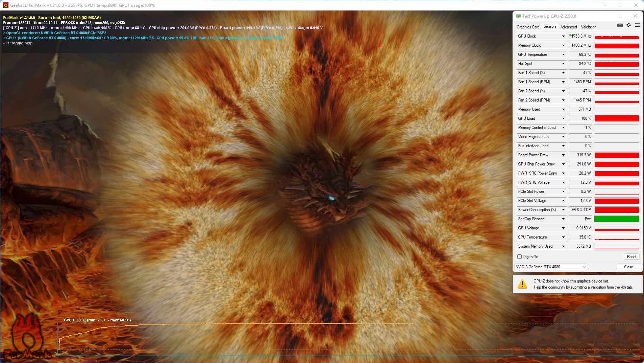Click the red Board Power Draw graph

(616, 155)
